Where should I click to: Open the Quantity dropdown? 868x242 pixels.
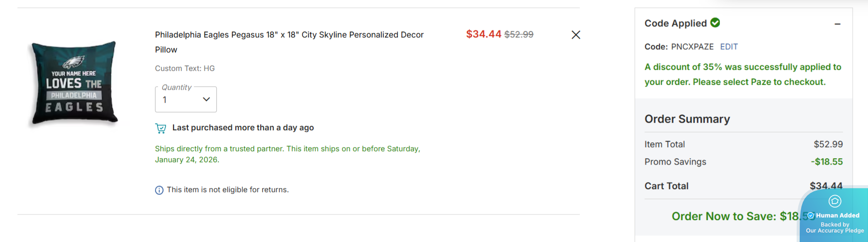click(x=185, y=99)
